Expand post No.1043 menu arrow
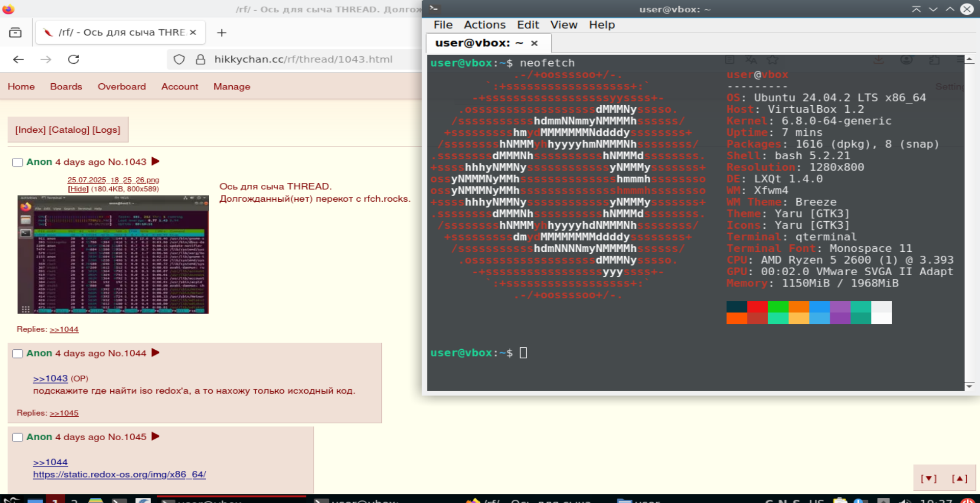 tap(156, 161)
